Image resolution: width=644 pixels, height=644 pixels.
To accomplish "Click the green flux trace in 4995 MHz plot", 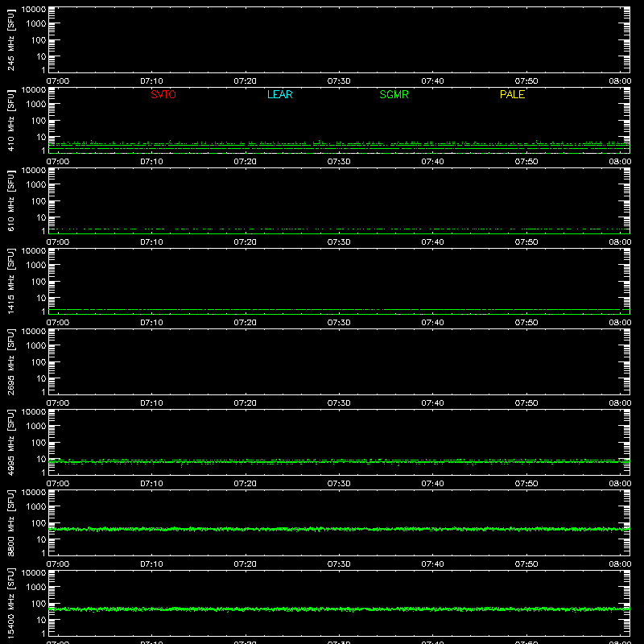I will [x=339, y=462].
